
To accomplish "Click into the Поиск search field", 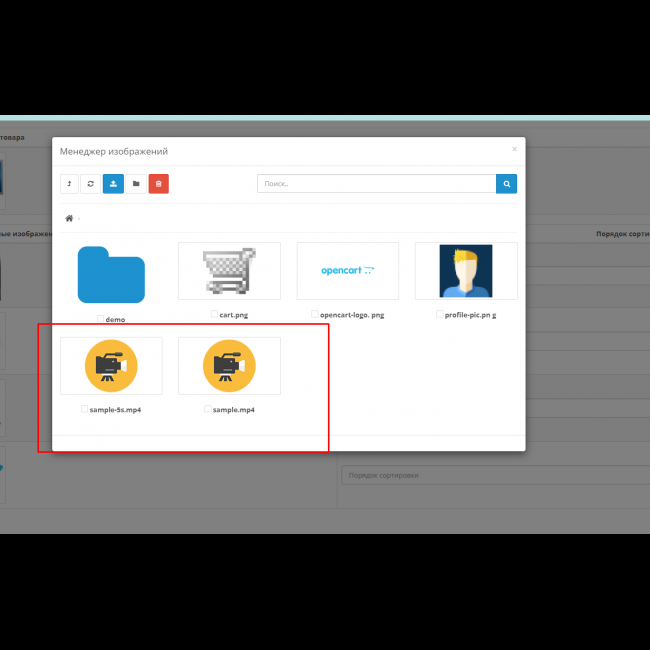I will coord(376,184).
